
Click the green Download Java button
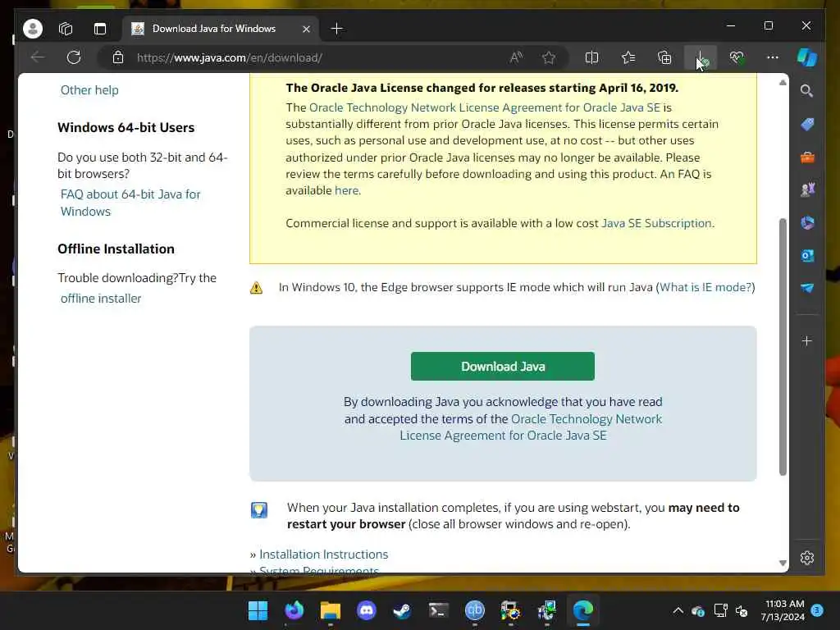[503, 367]
